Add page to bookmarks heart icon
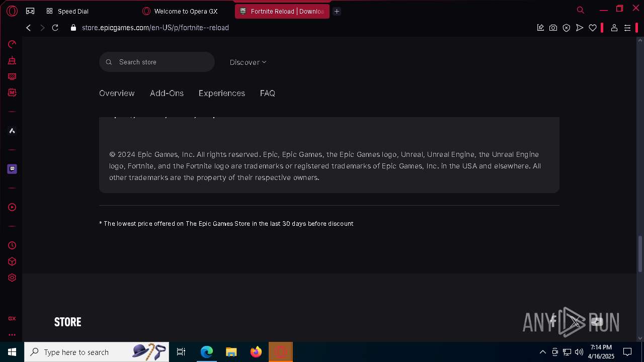The height and width of the screenshot is (362, 644). point(593,28)
